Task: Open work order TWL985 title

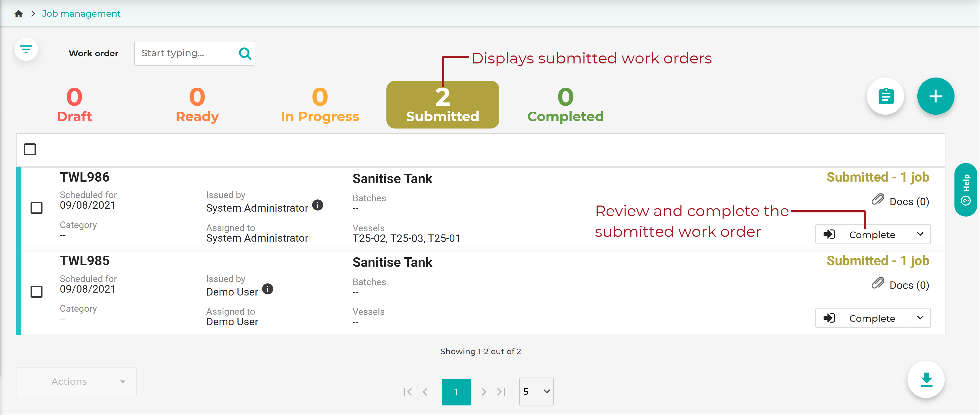Action: [84, 261]
